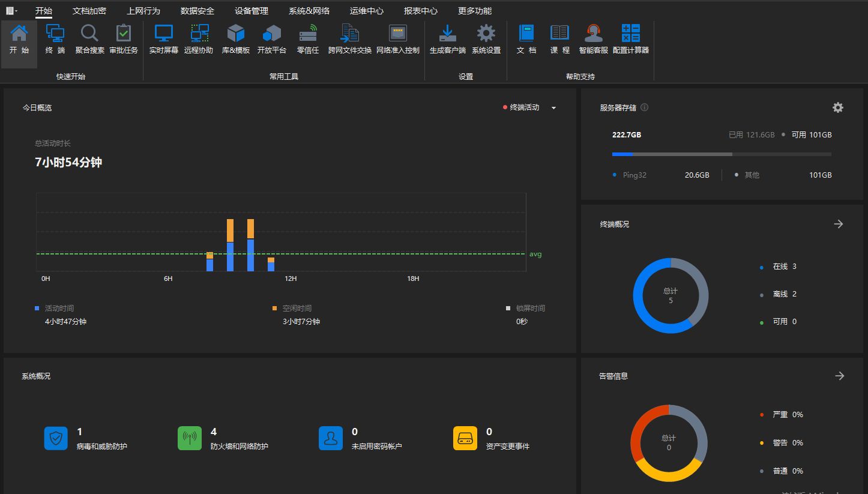Open 开放平台 open platform
This screenshot has height=494, width=868.
click(x=272, y=40)
